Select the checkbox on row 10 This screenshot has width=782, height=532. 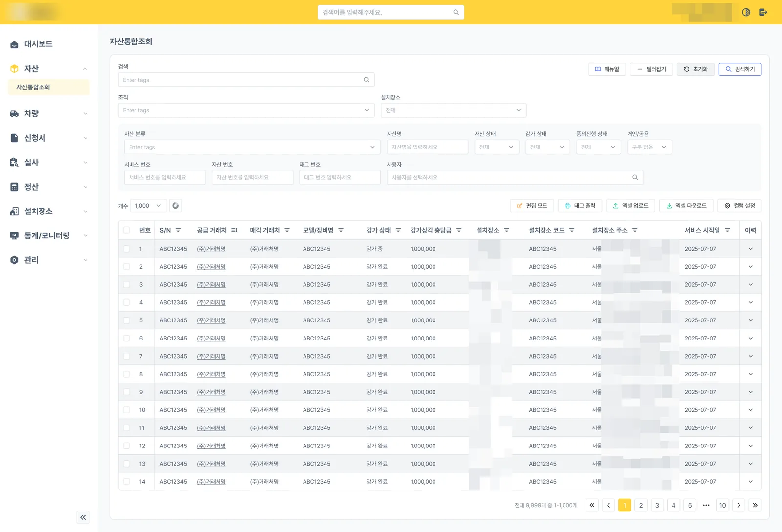[x=127, y=410]
